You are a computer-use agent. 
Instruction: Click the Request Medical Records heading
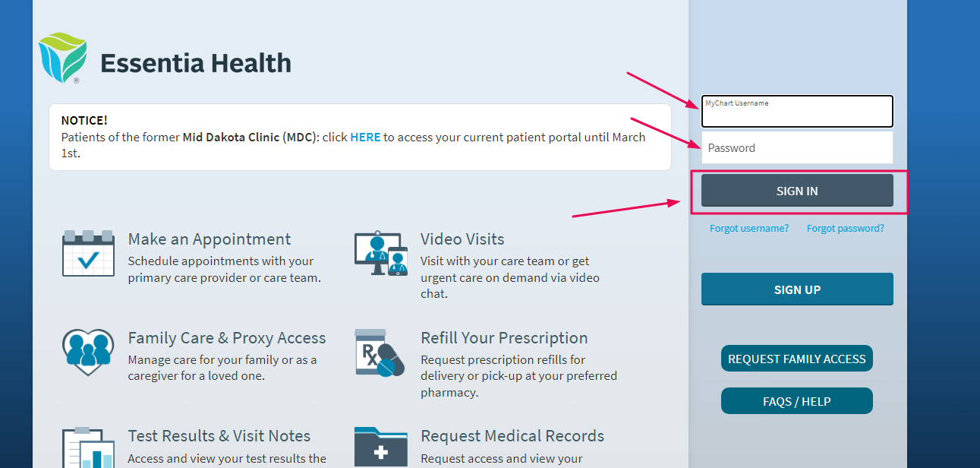coord(513,436)
